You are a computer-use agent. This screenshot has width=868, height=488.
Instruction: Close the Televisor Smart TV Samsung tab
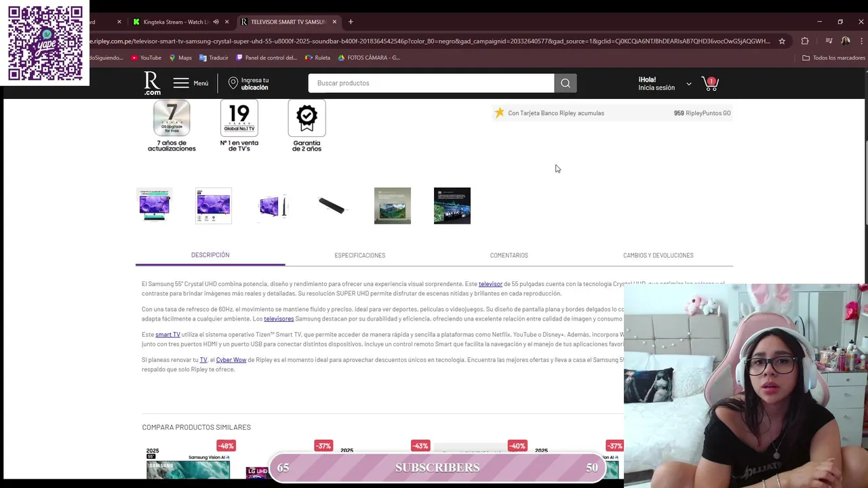[334, 22]
